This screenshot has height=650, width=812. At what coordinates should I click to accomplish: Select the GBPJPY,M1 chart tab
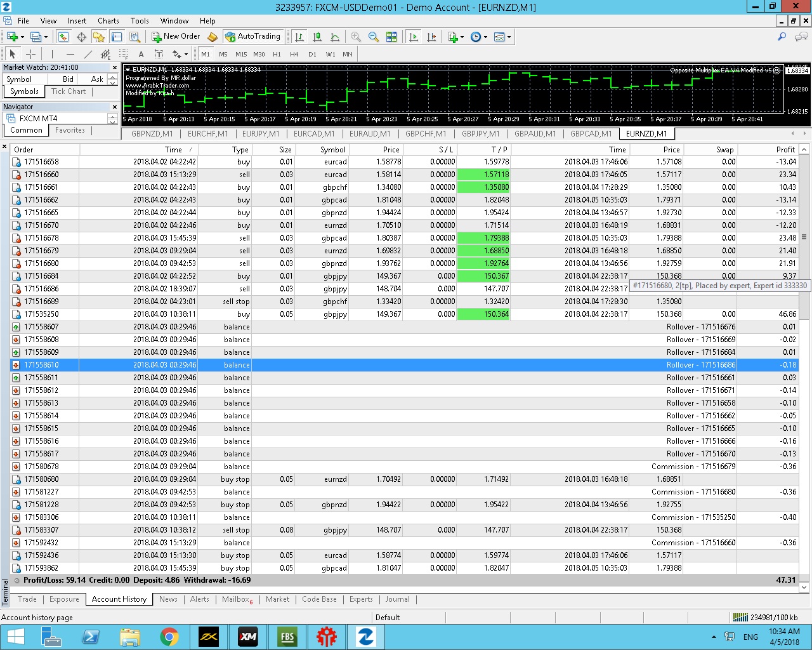[480, 134]
